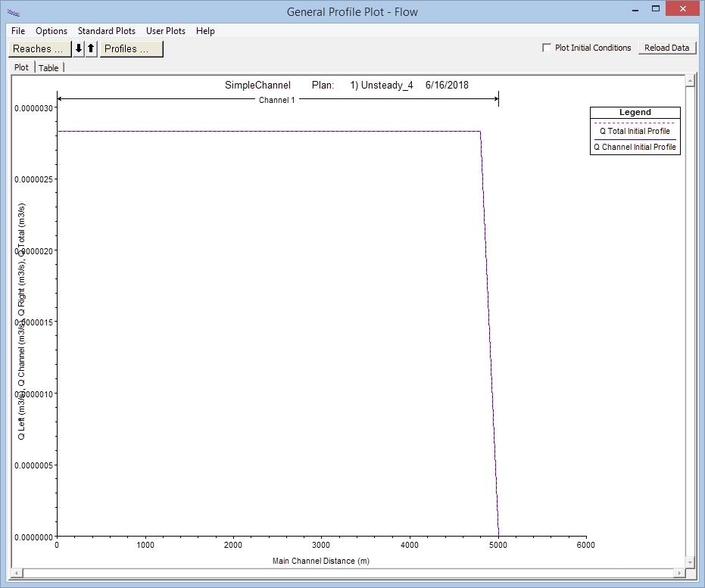Image resolution: width=705 pixels, height=588 pixels.
Task: Click the 0.0000025 y-axis value
Action: click(34, 179)
